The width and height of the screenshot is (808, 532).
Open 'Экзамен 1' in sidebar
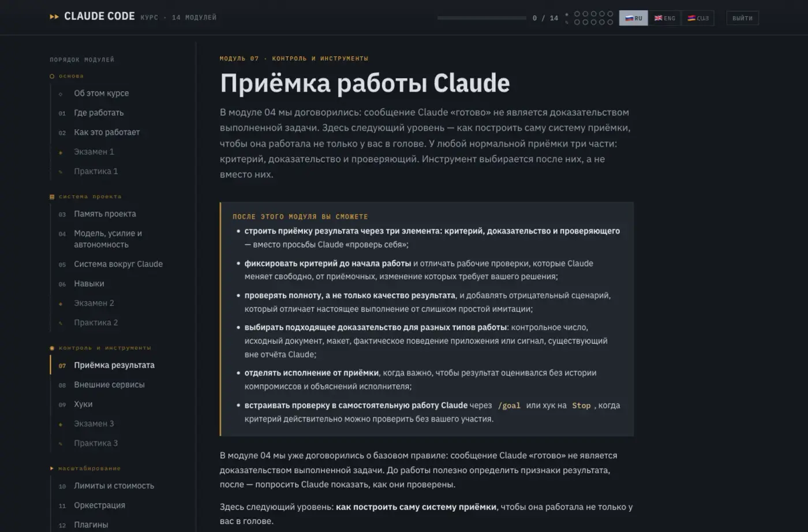tap(94, 152)
